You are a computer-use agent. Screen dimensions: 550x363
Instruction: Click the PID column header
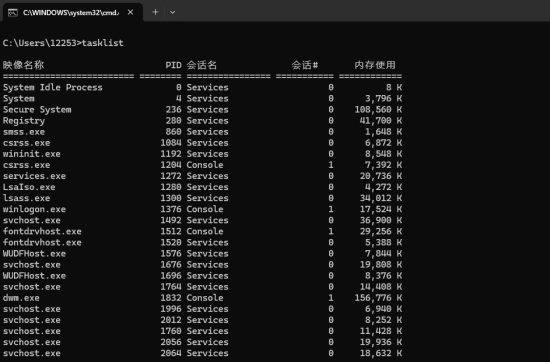(173, 65)
